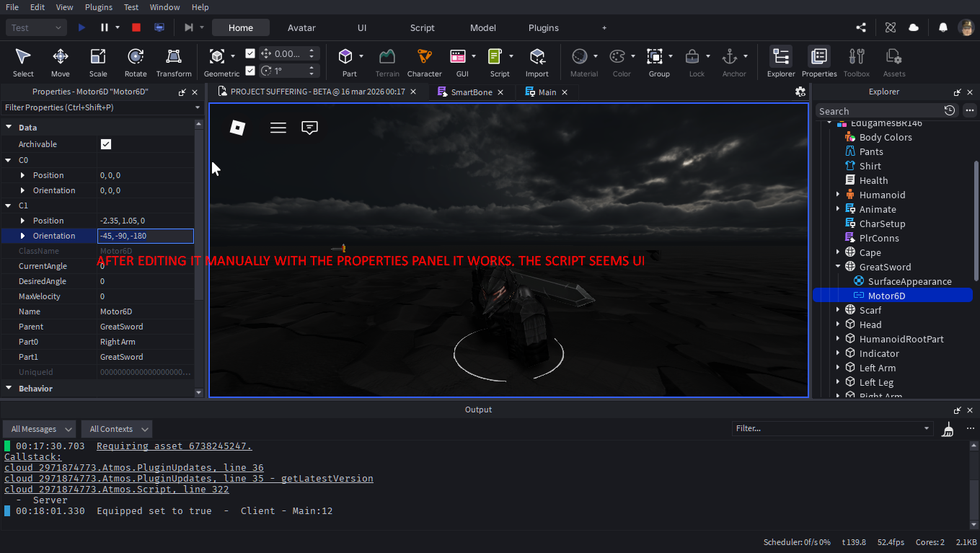
Task: Click the Explorer Search field
Action: (878, 111)
